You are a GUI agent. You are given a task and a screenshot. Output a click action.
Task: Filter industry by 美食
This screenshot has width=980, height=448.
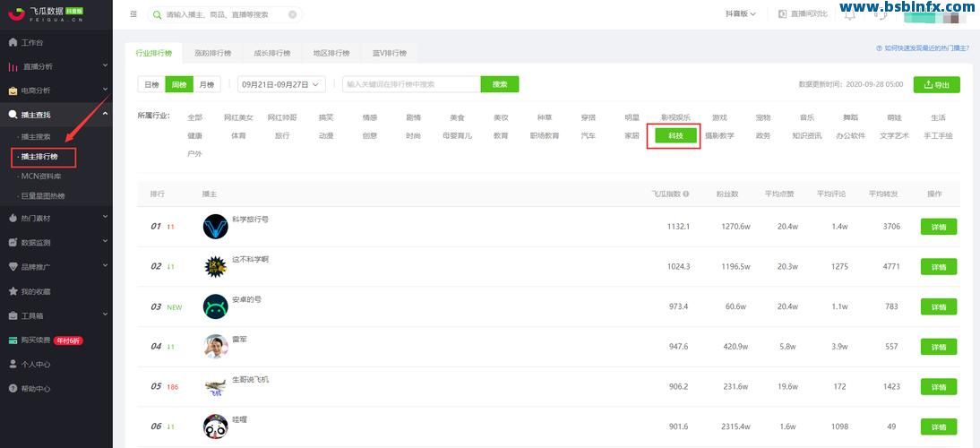457,117
